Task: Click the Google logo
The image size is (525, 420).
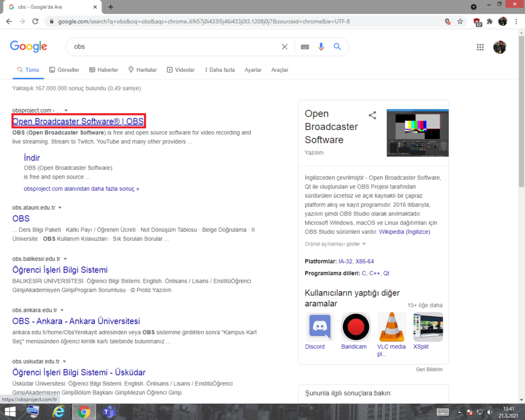Action: click(29, 47)
